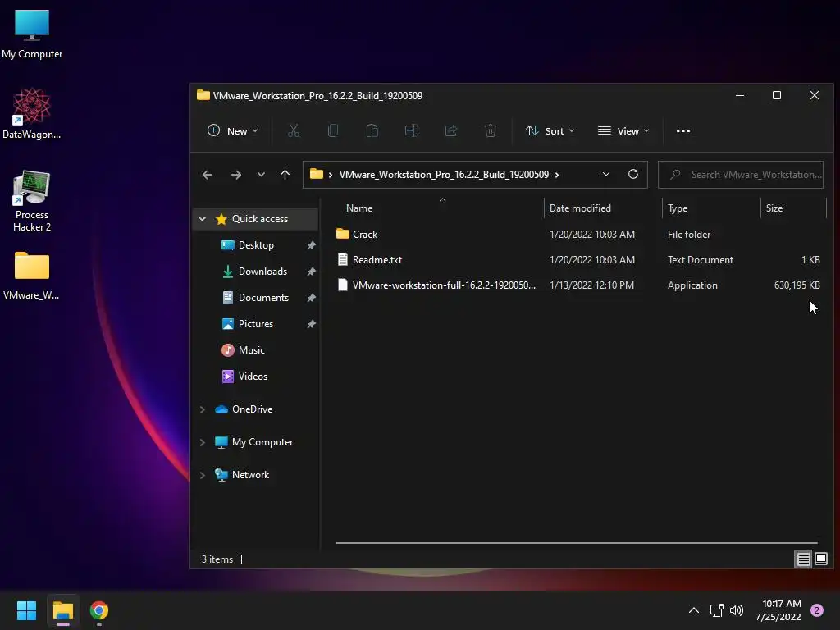Open volume speaker tray icon
840x630 pixels.
[737, 610]
